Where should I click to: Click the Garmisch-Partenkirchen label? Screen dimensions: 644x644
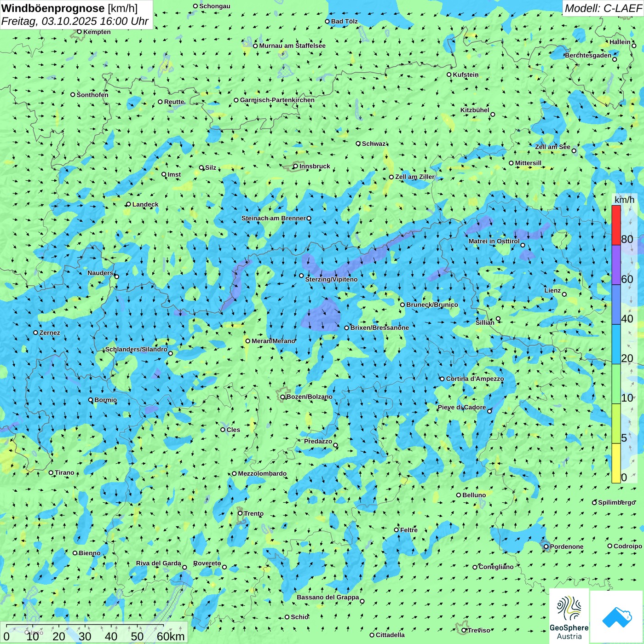pos(277,100)
